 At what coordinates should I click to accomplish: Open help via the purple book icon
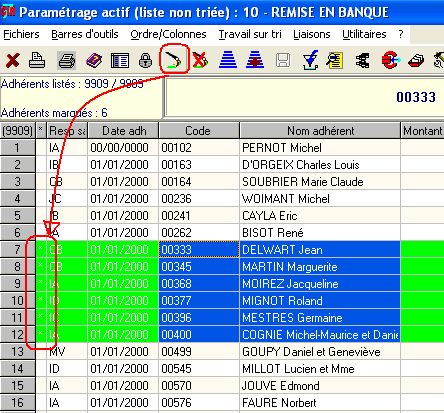coord(94,61)
